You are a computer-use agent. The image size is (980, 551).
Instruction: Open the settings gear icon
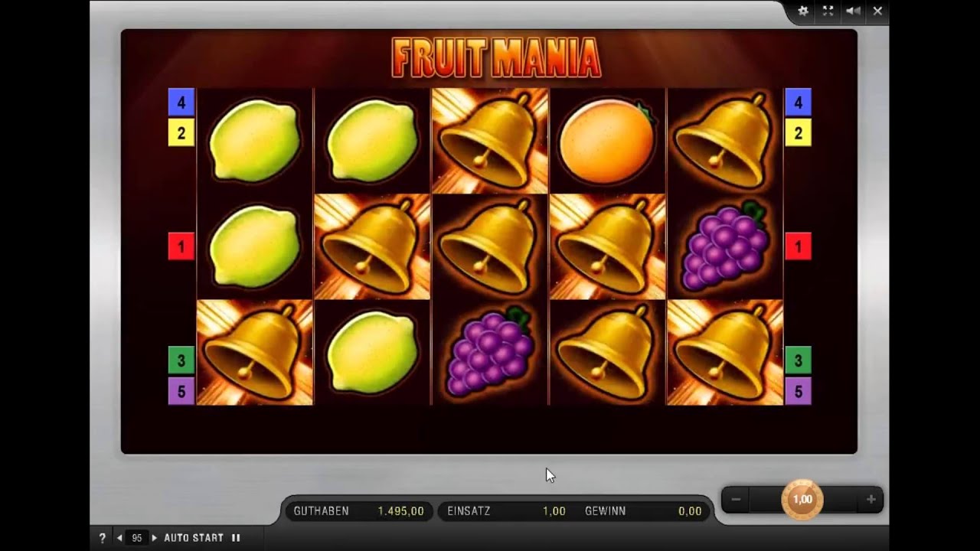click(803, 11)
